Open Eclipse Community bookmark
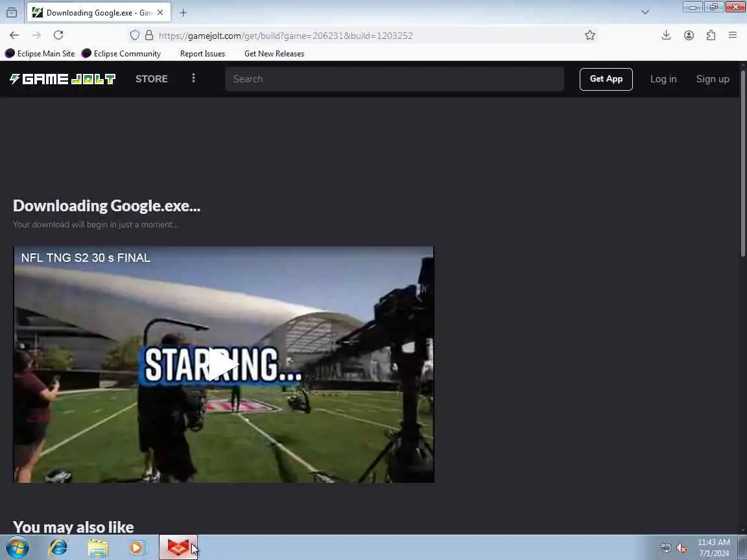Viewport: 747px width, 560px height. point(121,54)
